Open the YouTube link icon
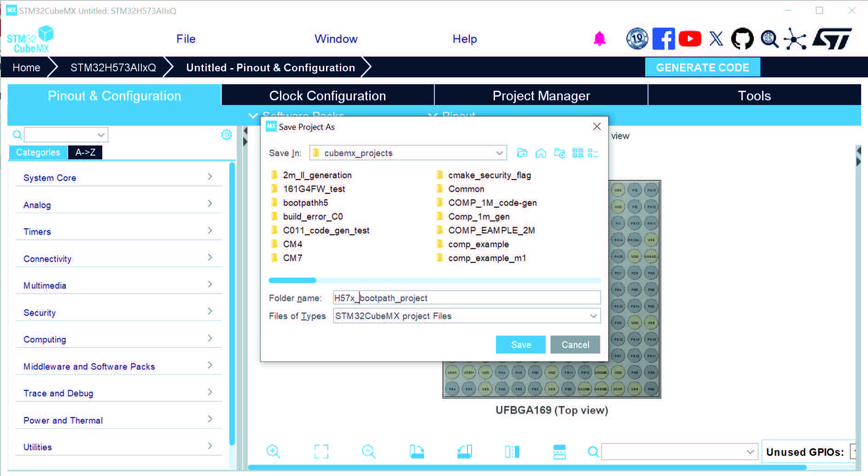 tap(689, 39)
